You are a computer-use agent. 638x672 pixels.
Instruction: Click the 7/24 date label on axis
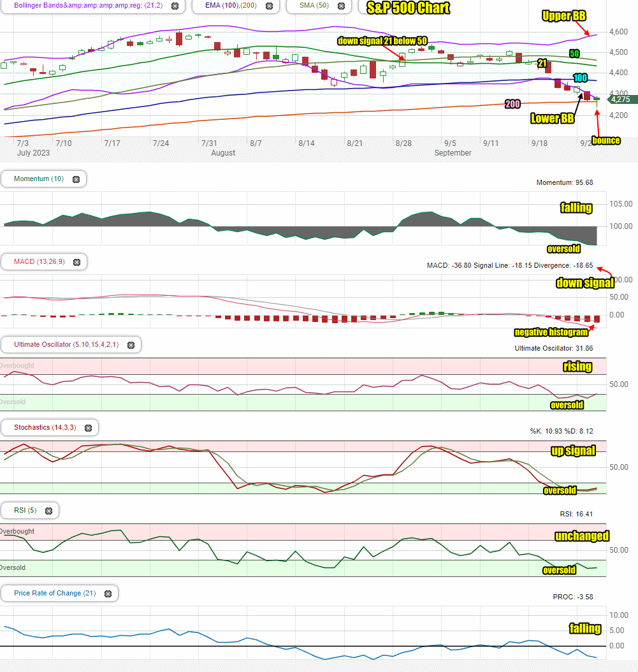coord(161,143)
